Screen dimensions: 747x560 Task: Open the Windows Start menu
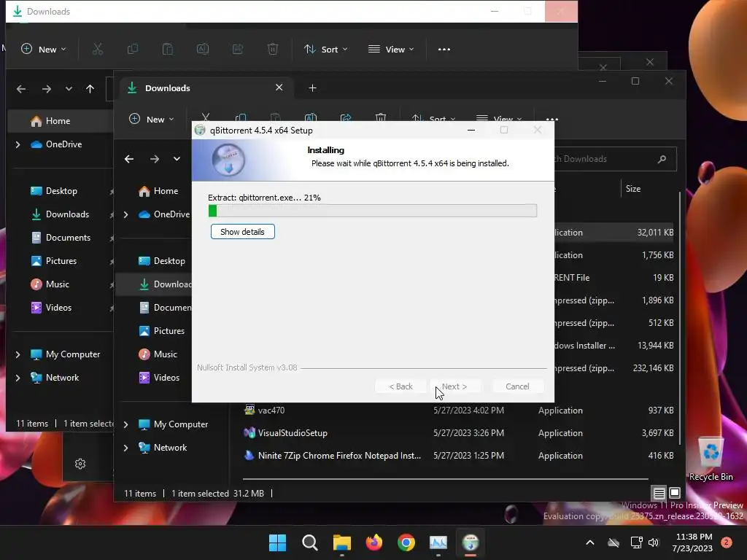point(277,542)
